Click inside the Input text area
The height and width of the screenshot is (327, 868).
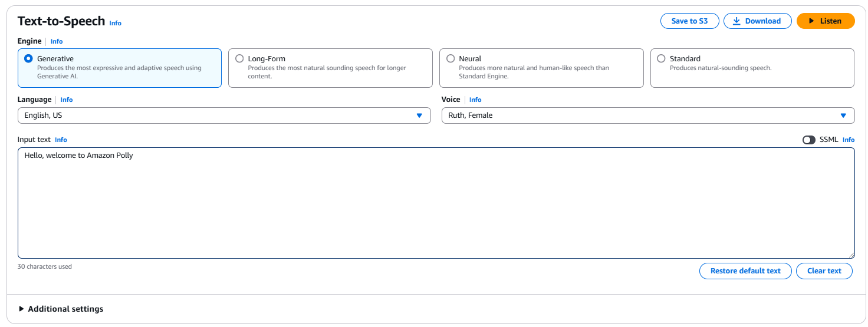(436, 203)
